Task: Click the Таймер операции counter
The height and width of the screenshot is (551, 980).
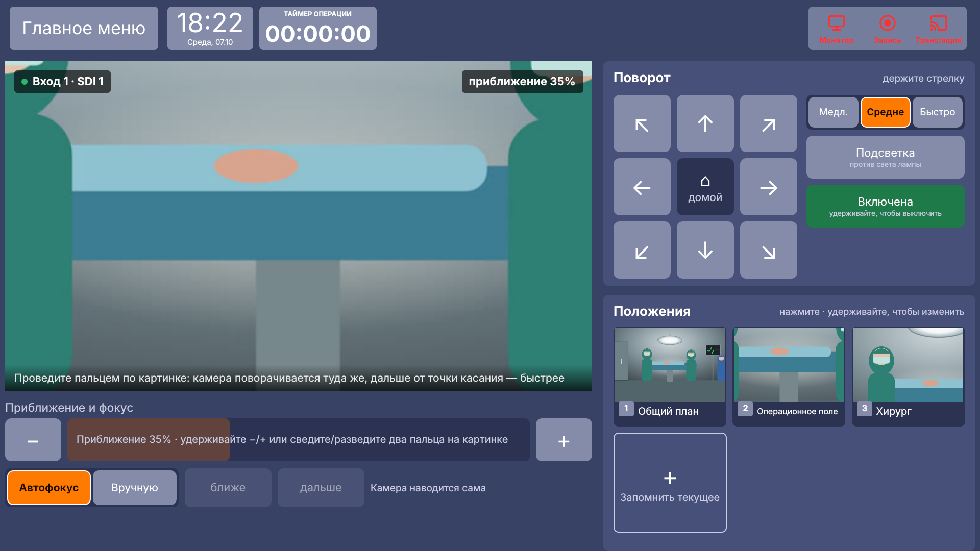Action: tap(317, 29)
